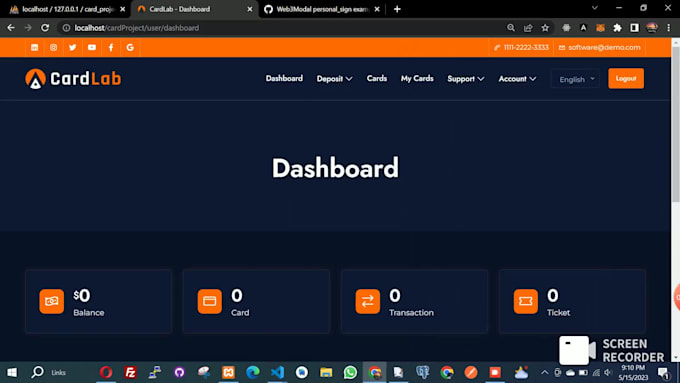Open Microsoft Edge from the taskbar
The image size is (680, 383).
tap(253, 372)
